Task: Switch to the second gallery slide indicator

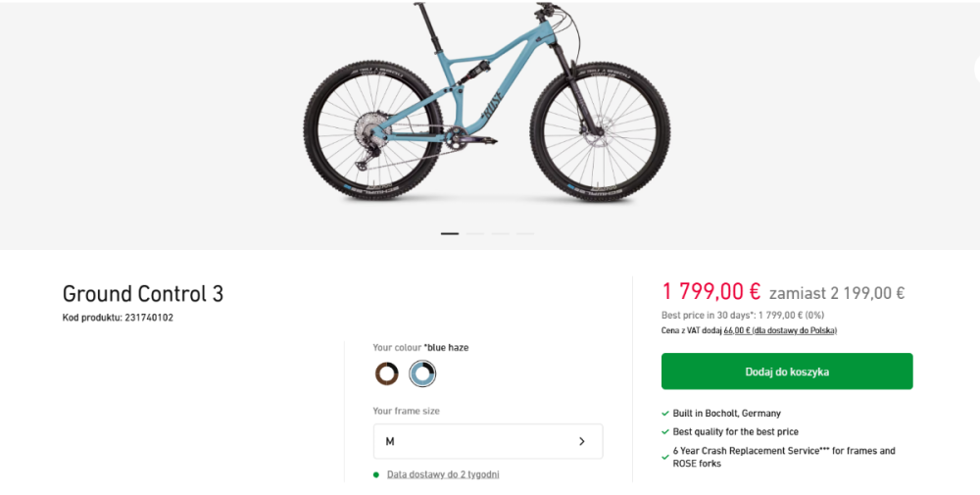Action: 475,233
